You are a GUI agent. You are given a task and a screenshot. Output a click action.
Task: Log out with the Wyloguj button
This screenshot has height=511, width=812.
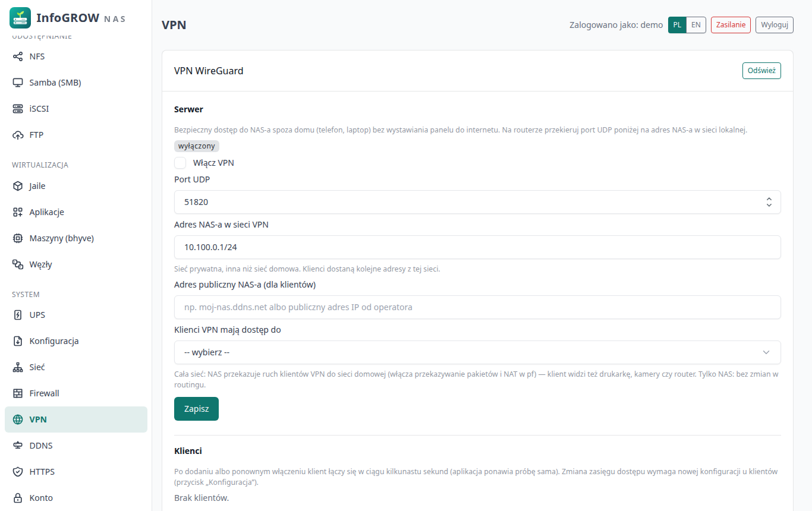tap(775, 25)
